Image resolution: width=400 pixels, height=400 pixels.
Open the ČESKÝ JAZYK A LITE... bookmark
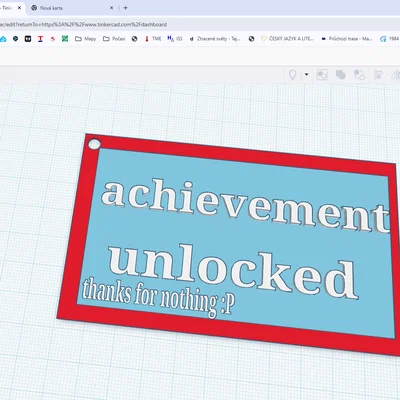287,39
